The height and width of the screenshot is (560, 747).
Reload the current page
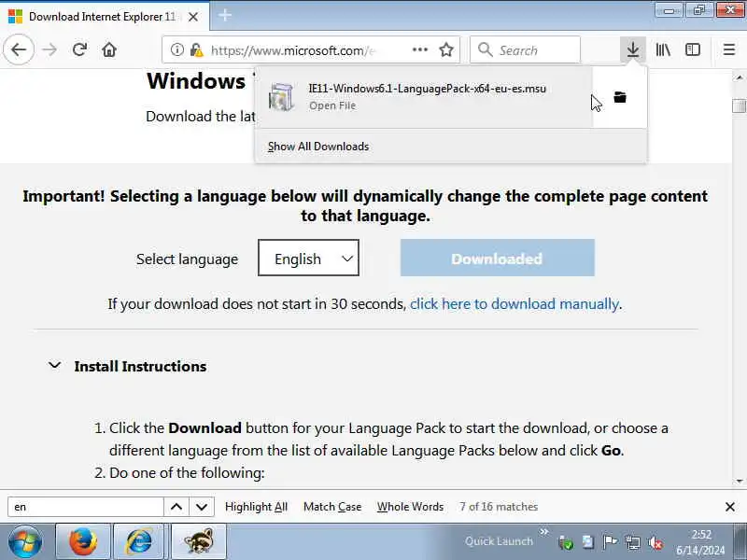[x=79, y=49]
